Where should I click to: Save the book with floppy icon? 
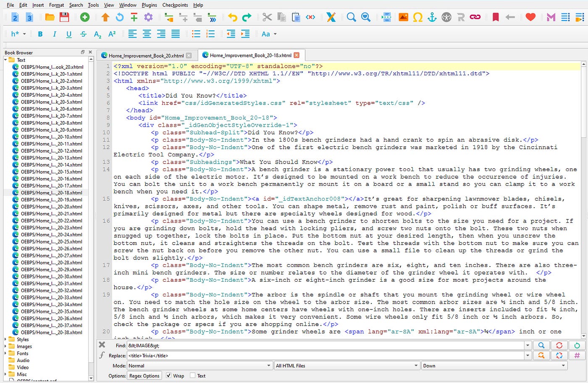point(64,17)
